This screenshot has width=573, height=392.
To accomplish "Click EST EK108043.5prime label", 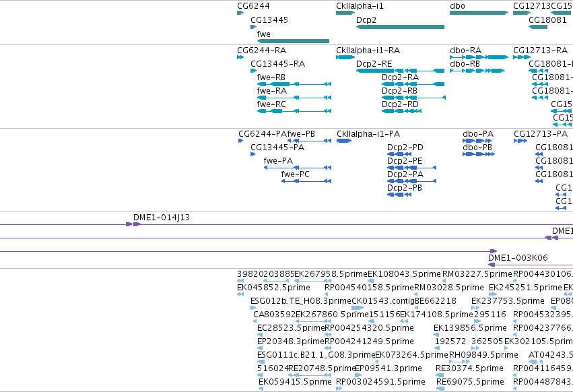I will [x=405, y=274].
